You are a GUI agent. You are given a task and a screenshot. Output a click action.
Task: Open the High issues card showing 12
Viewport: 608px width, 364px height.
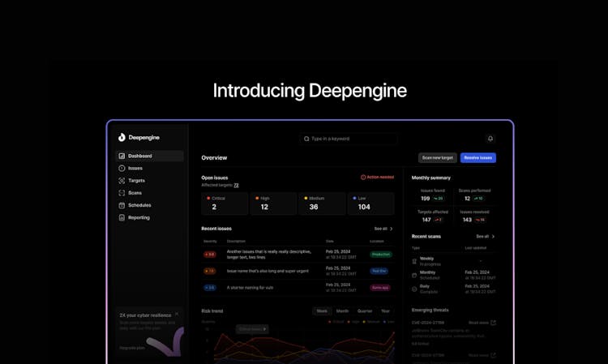[273, 203]
